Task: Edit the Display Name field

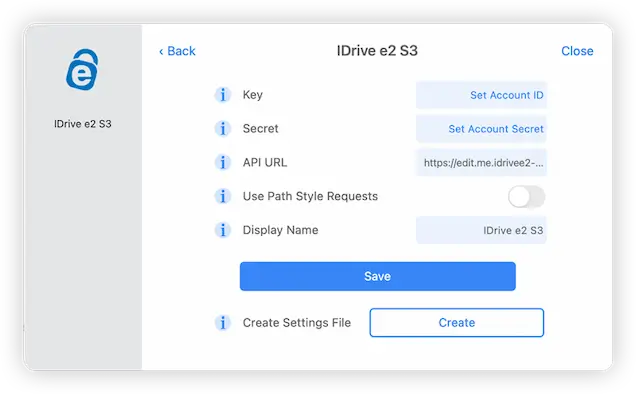Action: pyautogui.click(x=481, y=230)
